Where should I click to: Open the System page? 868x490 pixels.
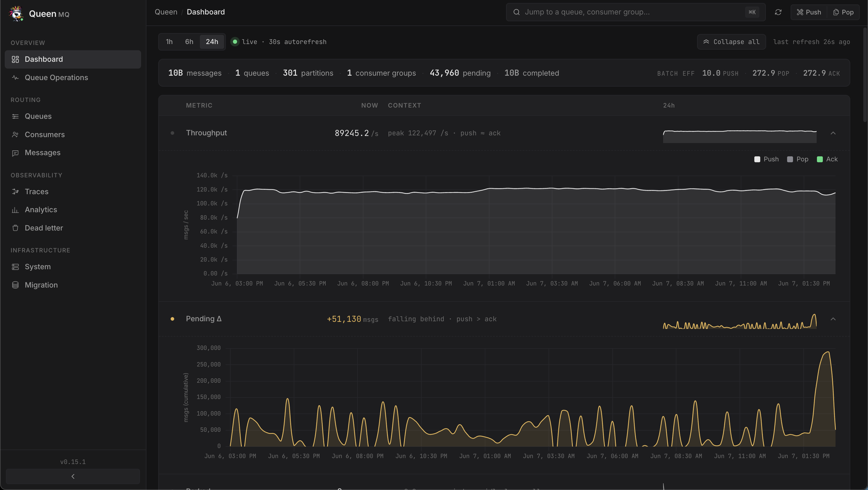73,267
